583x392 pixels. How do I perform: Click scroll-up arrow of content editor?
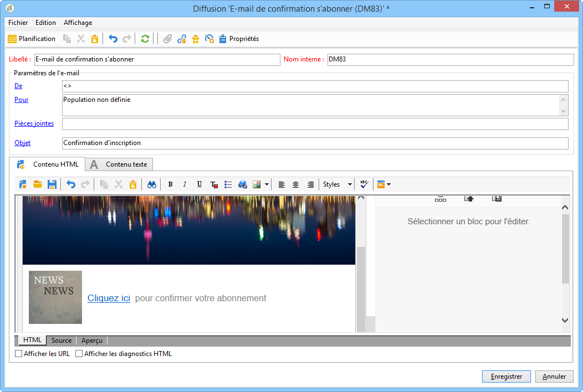361,198
